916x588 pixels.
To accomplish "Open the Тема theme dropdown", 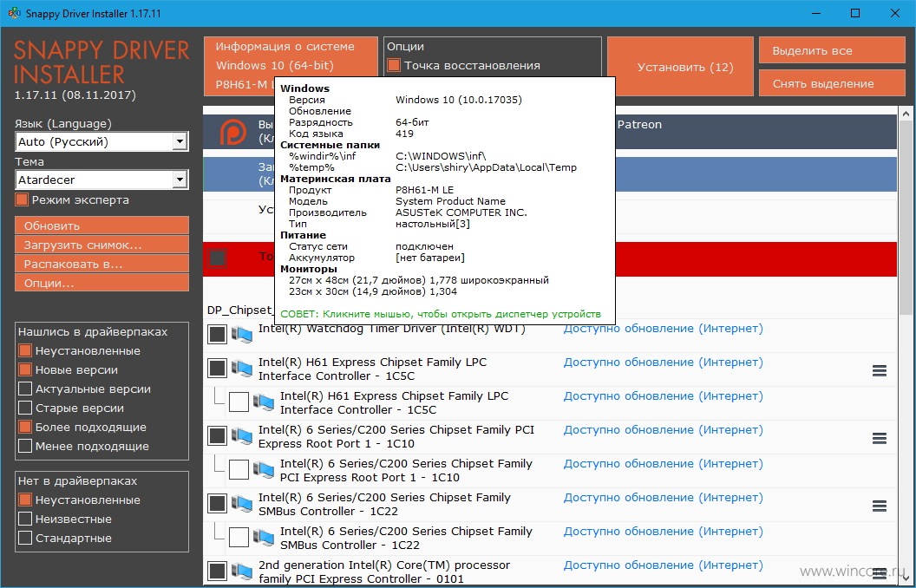I will click(x=101, y=180).
